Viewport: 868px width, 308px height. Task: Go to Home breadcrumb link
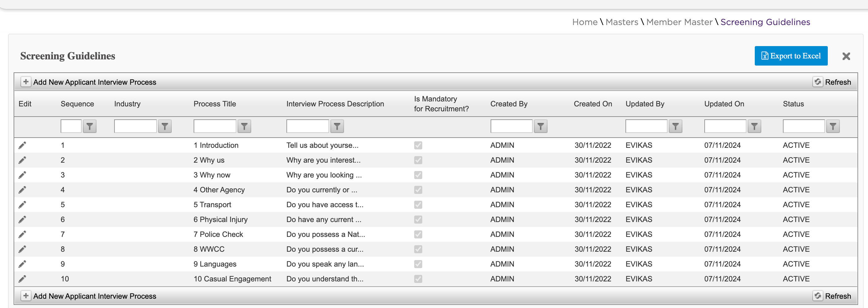(x=585, y=22)
